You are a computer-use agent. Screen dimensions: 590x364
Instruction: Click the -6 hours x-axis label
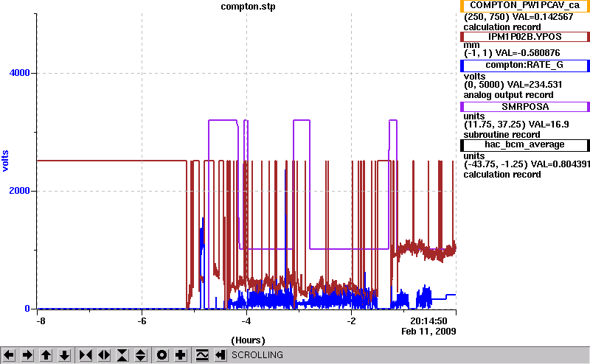point(142,321)
